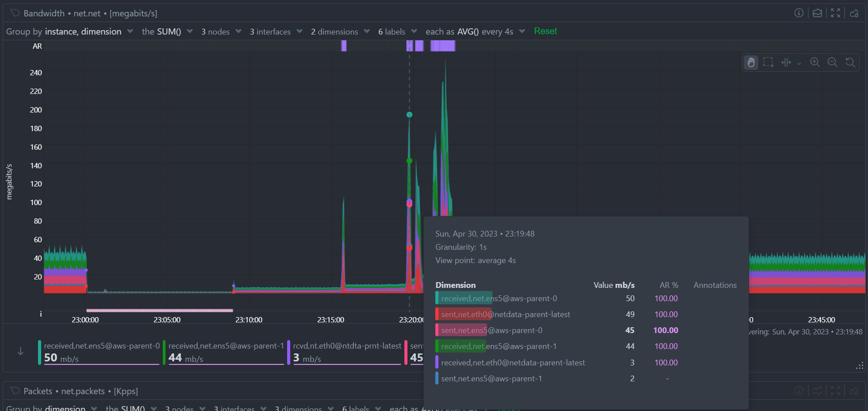Expand Bandwidth chart to fullscreen

click(x=835, y=13)
